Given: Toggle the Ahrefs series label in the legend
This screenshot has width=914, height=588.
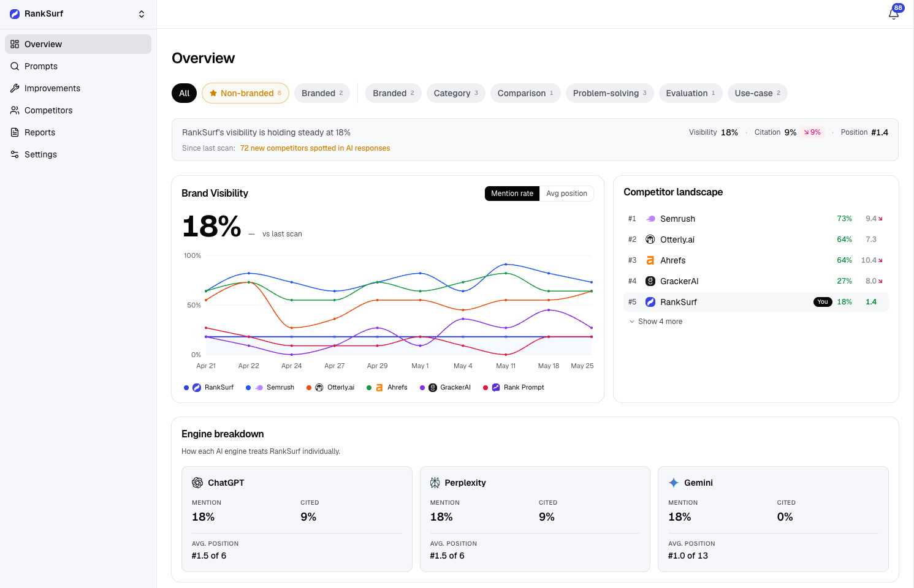Looking at the screenshot, I should point(397,388).
